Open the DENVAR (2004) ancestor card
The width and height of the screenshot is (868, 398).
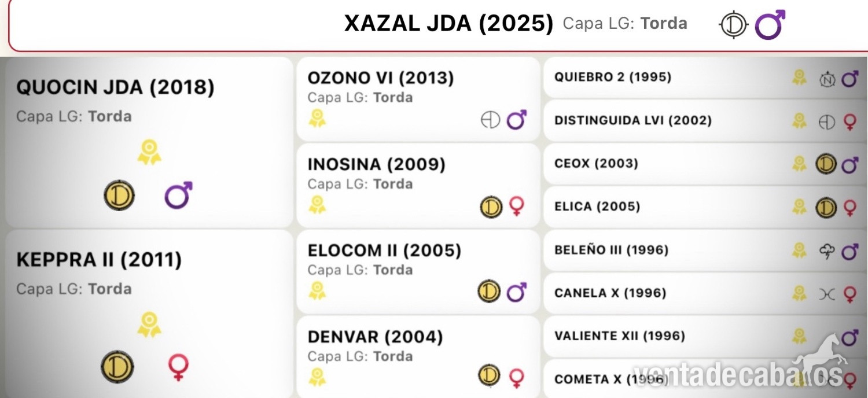click(x=418, y=356)
